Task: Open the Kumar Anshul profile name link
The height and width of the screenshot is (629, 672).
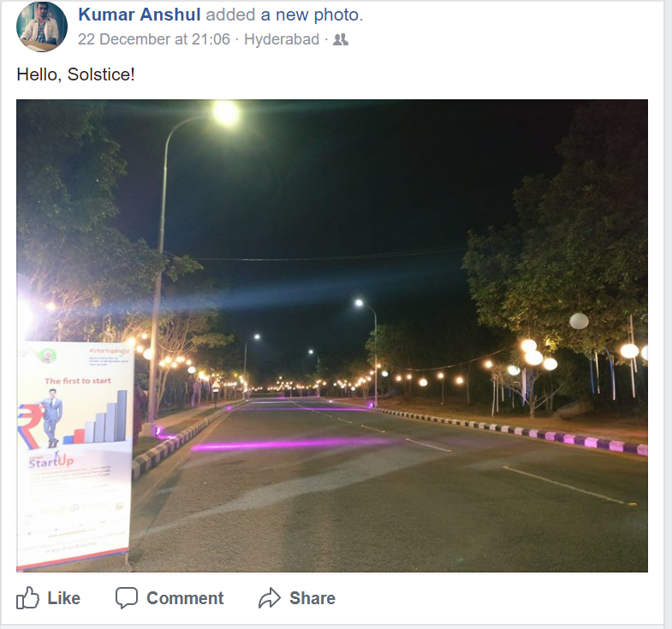Action: click(140, 15)
